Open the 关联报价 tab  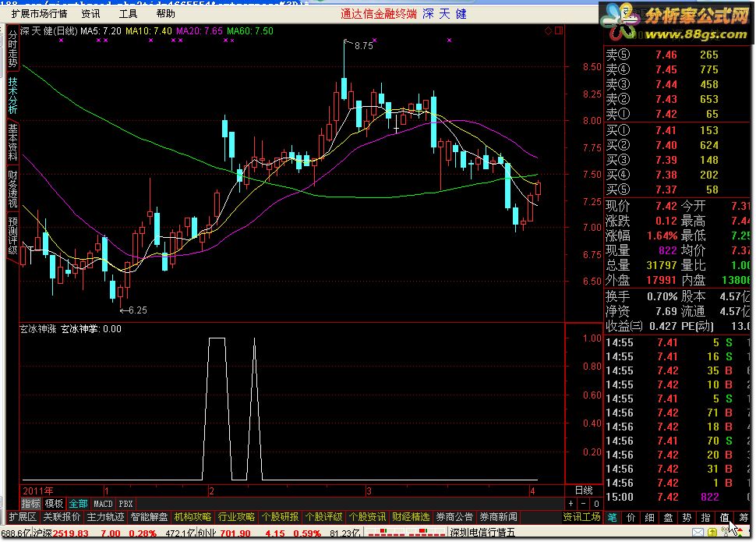click(x=62, y=517)
